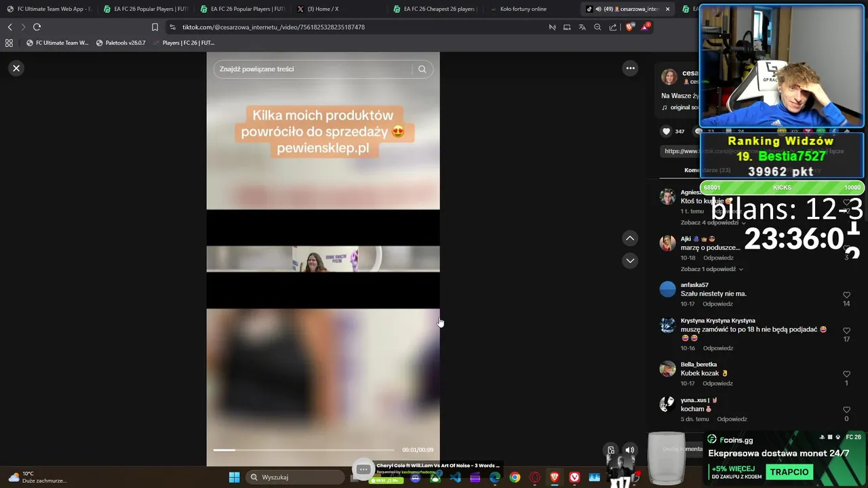Reply to Bella_beretka's comment via Odpowiedz
This screenshot has width=868, height=488.
point(718,384)
